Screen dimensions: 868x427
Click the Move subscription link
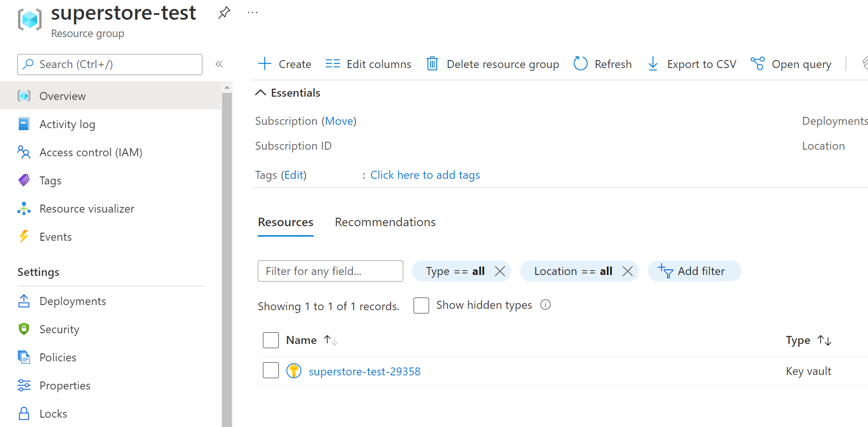[x=339, y=121]
